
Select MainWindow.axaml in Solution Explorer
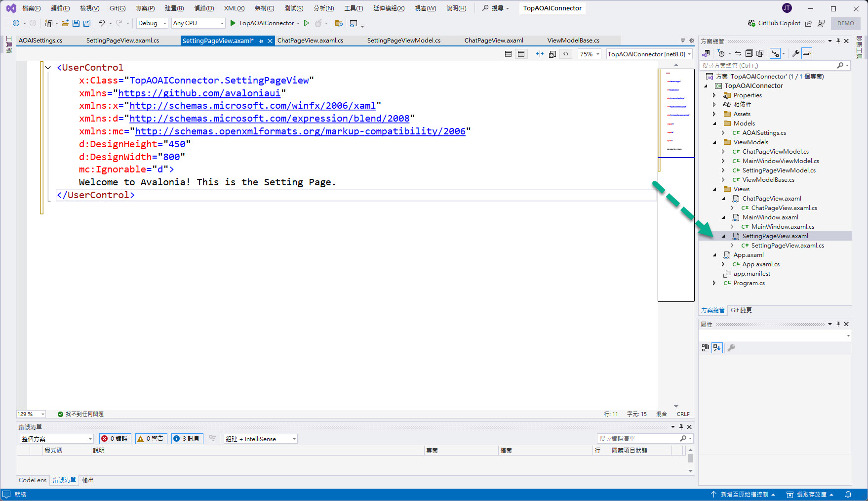coord(770,217)
